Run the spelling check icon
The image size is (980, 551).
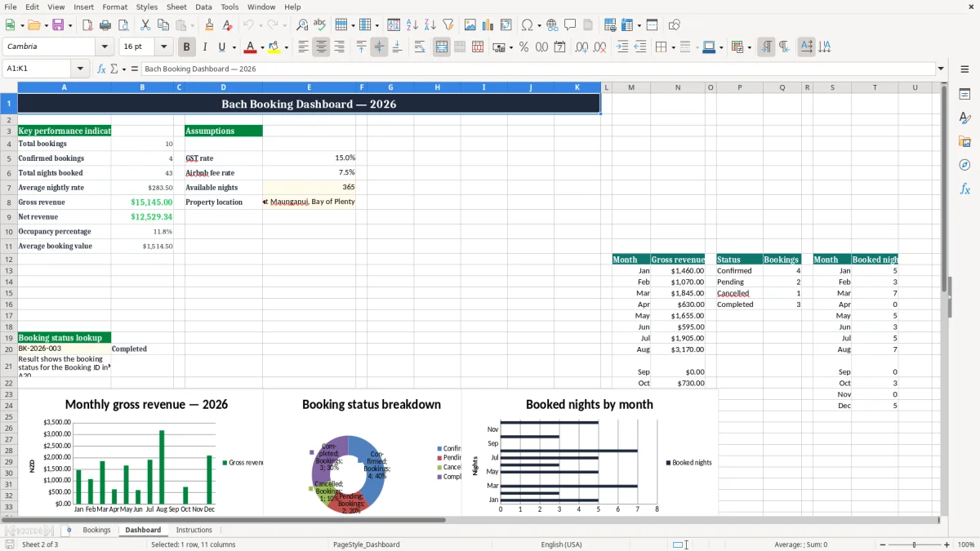click(320, 25)
